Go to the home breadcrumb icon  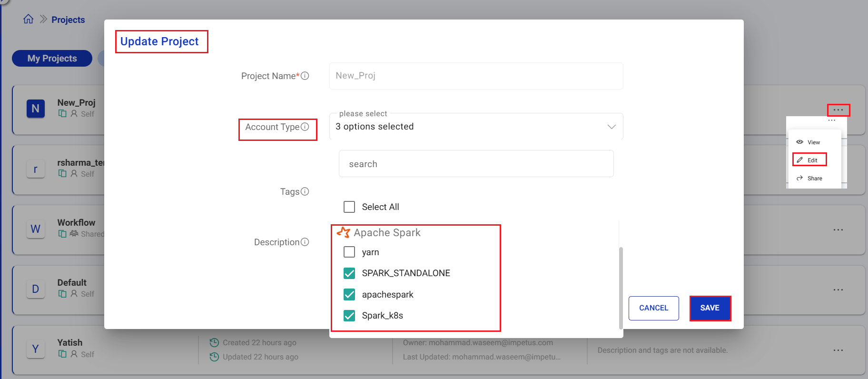[29, 19]
